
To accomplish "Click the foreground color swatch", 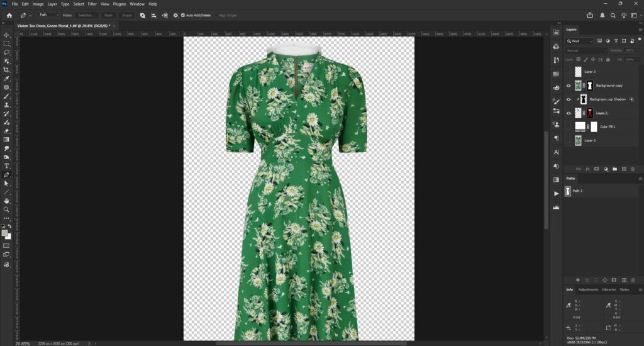I will 4,233.
